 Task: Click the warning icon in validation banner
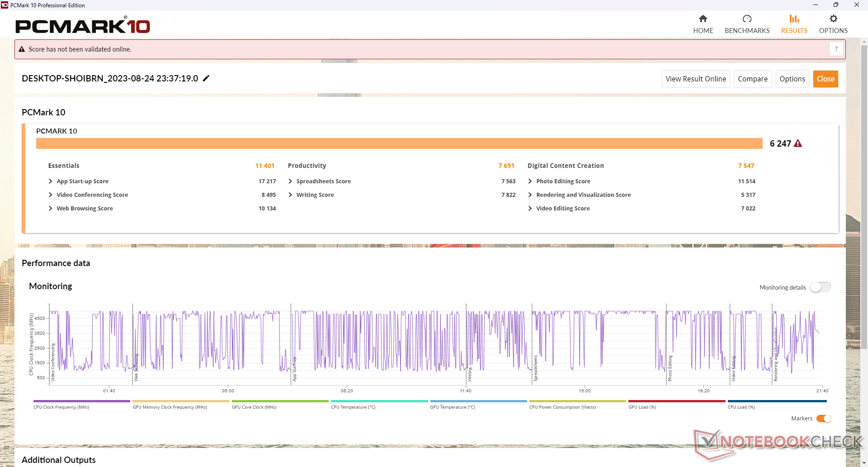click(22, 49)
